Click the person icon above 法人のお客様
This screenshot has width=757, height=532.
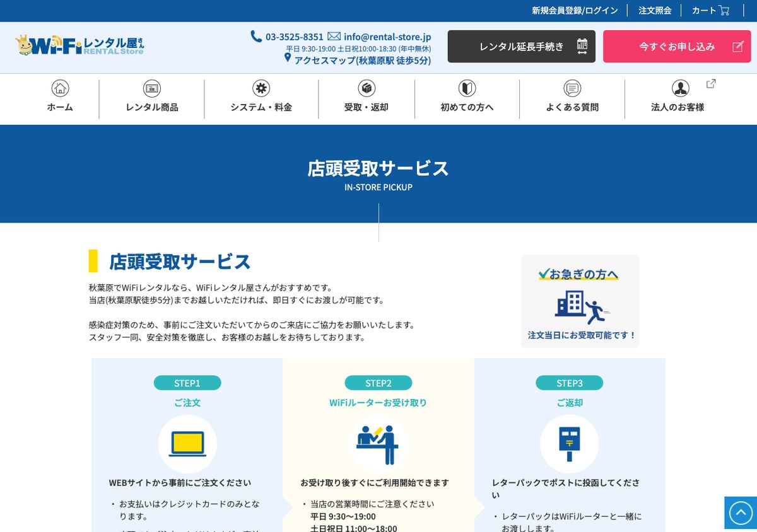[x=680, y=88]
